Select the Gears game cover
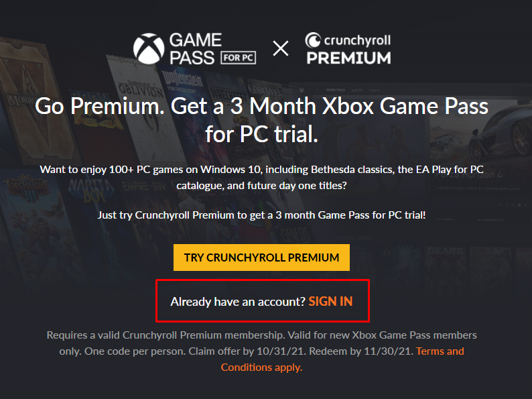 coord(446,267)
